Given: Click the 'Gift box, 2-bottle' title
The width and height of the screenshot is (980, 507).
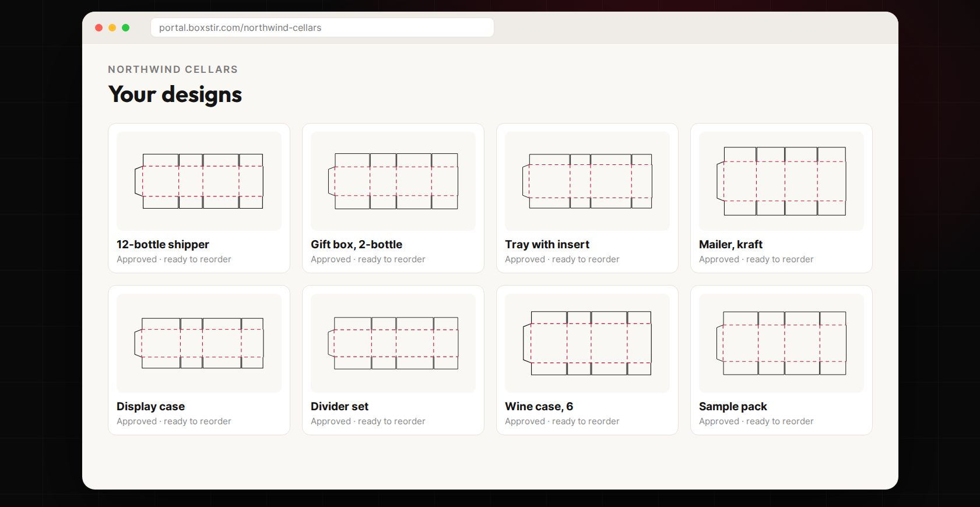Looking at the screenshot, I should click(356, 245).
